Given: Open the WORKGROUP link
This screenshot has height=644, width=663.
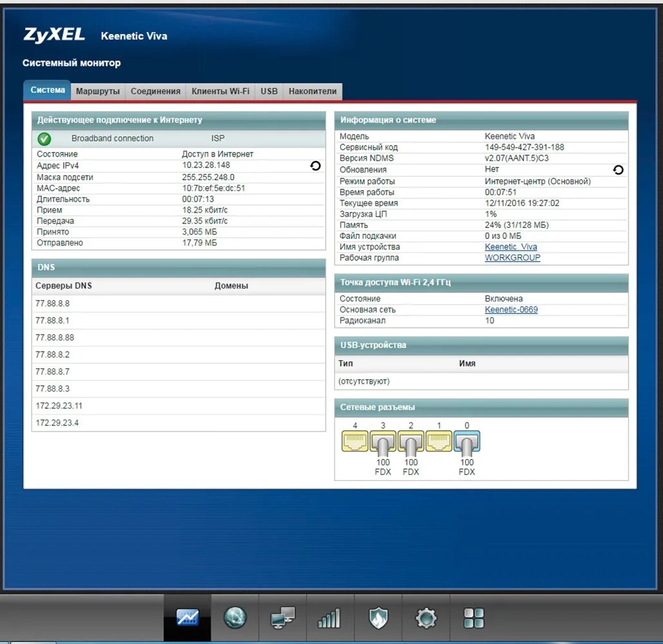Looking at the screenshot, I should [x=512, y=258].
